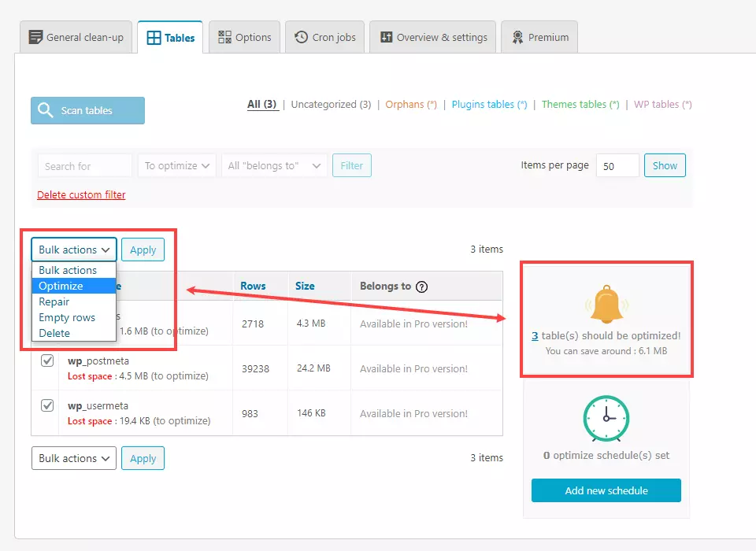The image size is (756, 551).
Task: Focus the Search for input field
Action: pyautogui.click(x=85, y=166)
